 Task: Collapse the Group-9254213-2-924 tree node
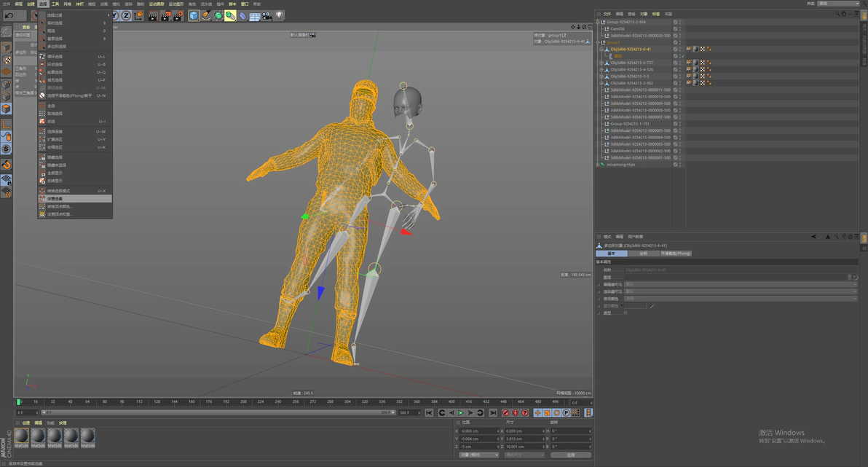[598, 22]
